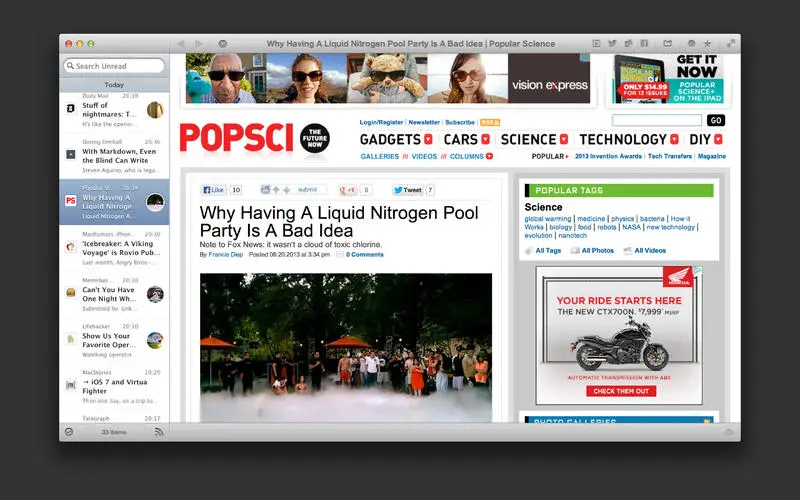Click the vision express banner ad
Viewport: 800px width, 500px height.
coord(388,79)
